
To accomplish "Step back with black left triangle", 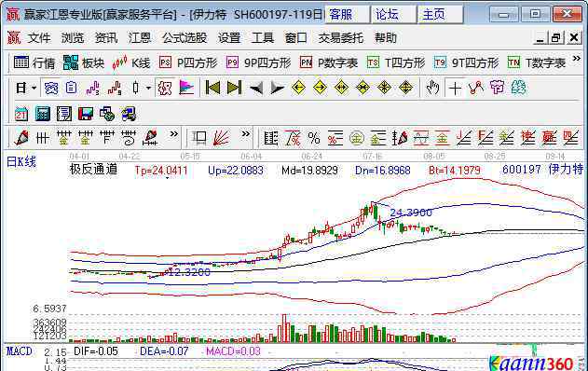I will click(x=256, y=89).
